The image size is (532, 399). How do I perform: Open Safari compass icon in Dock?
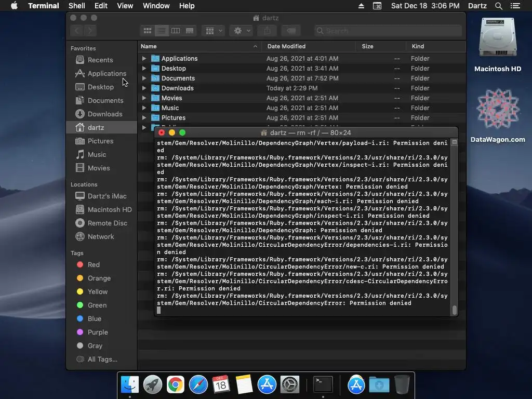(x=198, y=385)
